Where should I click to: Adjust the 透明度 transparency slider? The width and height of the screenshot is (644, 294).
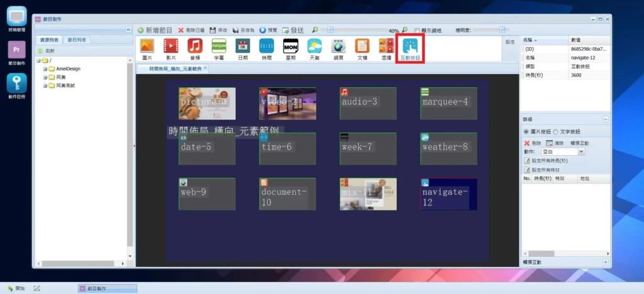502,30
